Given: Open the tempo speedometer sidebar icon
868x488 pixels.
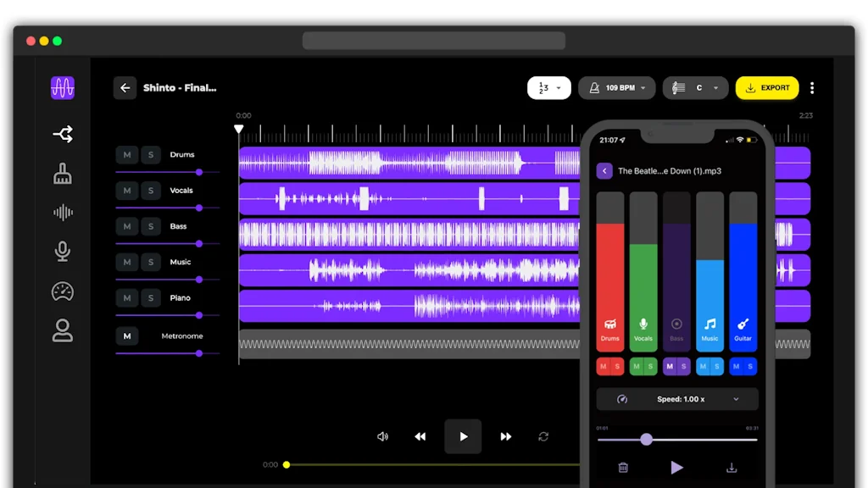Looking at the screenshot, I should [x=62, y=291].
